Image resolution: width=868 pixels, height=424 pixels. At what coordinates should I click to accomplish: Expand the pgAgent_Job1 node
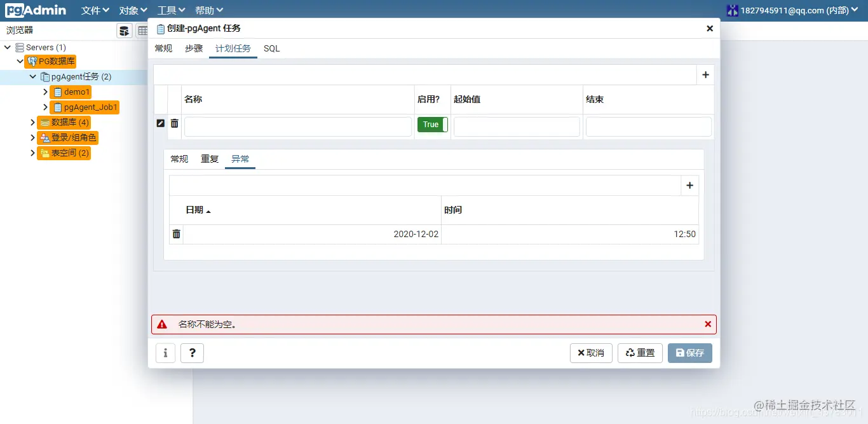(x=45, y=107)
